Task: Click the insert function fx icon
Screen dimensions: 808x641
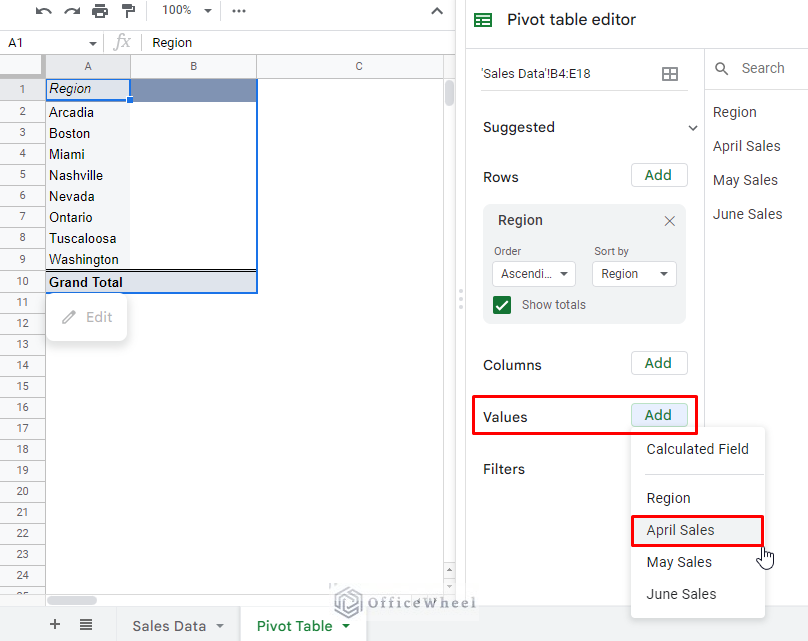Action: [122, 42]
